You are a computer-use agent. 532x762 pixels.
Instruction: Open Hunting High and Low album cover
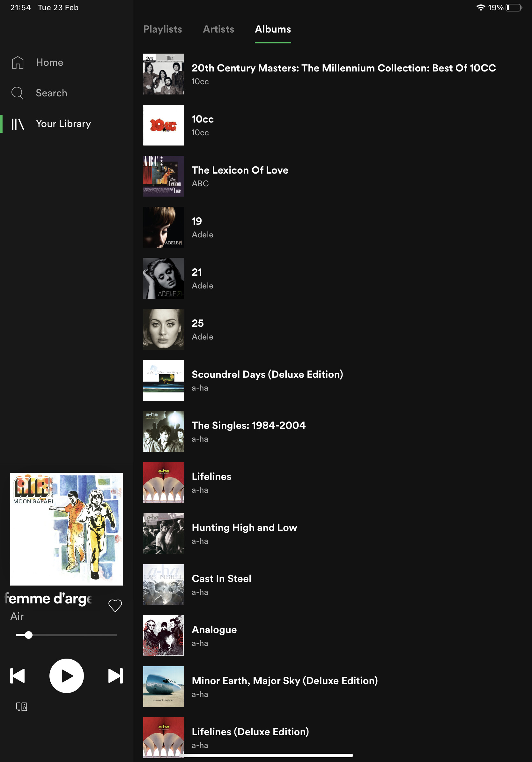[164, 534]
